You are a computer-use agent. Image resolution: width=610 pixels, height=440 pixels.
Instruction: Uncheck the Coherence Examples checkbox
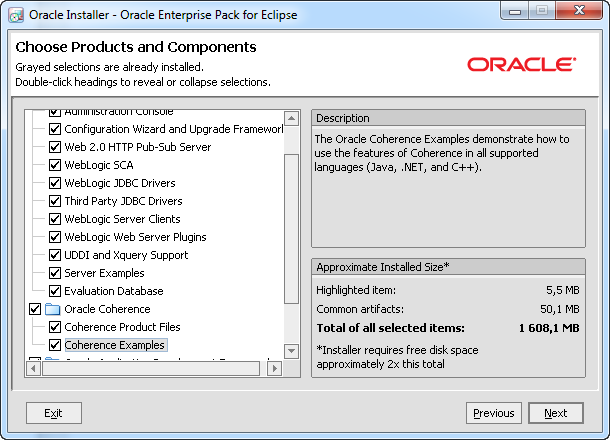(55, 345)
